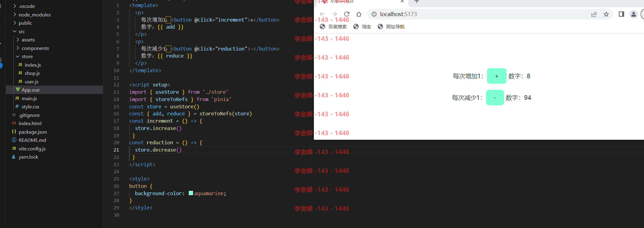The image size is (644, 228).
Task: Click the 'pinia' import string
Action: pyautogui.click(x=222, y=99)
